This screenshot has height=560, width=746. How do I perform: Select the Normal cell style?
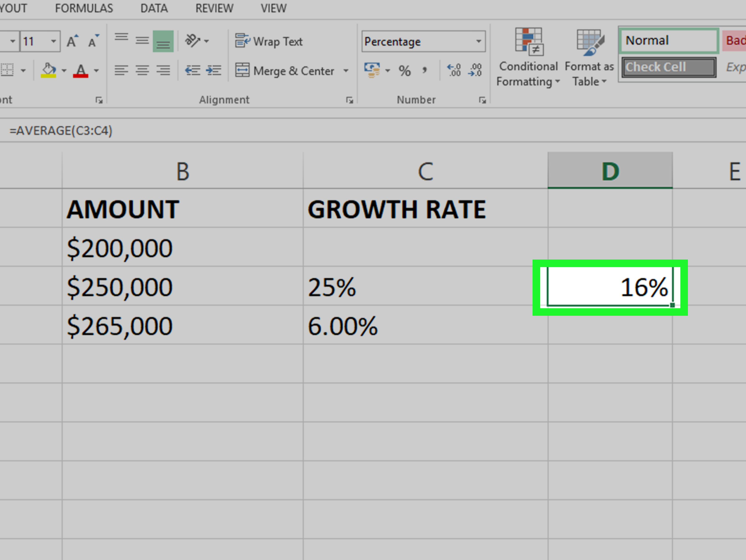(x=669, y=41)
